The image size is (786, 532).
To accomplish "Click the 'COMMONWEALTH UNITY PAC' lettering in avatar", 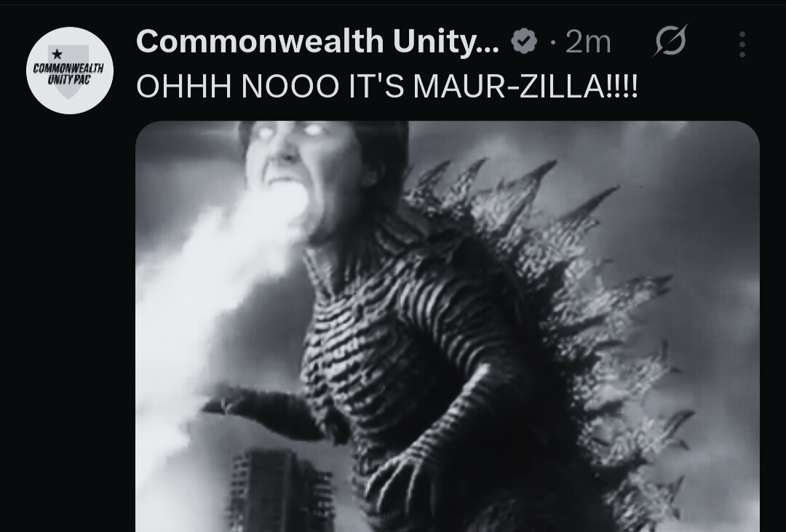I will [x=68, y=74].
